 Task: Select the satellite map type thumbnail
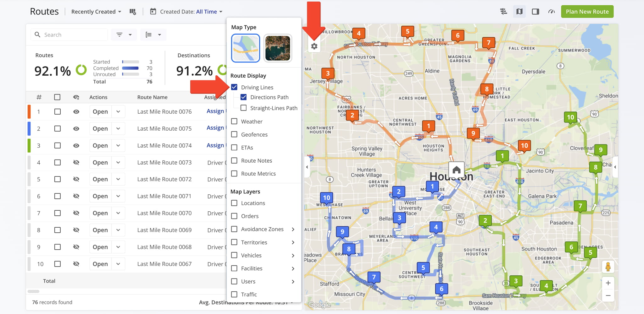pos(277,48)
